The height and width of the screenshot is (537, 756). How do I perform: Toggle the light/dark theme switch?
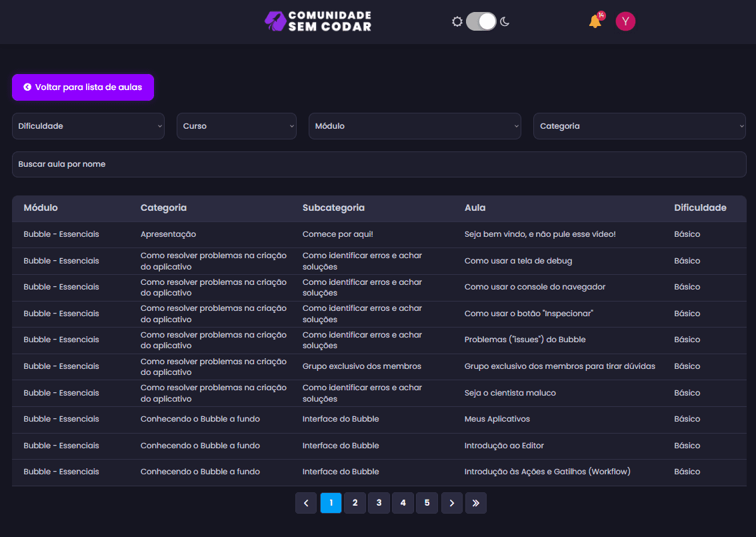pos(481,21)
